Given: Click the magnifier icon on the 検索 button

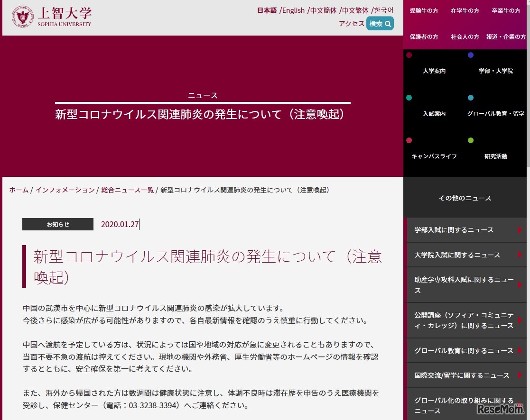Looking at the screenshot, I should 389,23.
